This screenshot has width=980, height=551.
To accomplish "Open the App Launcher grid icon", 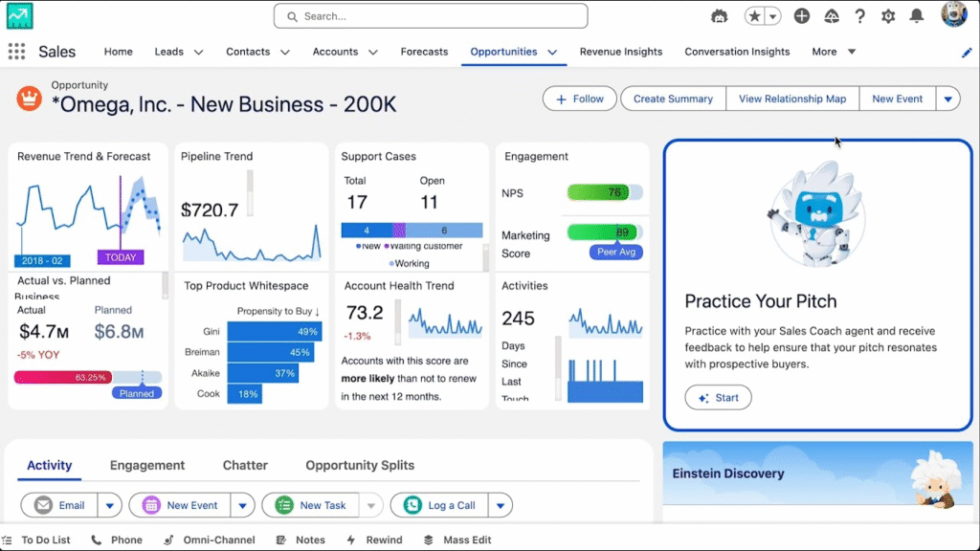I will pyautogui.click(x=16, y=52).
